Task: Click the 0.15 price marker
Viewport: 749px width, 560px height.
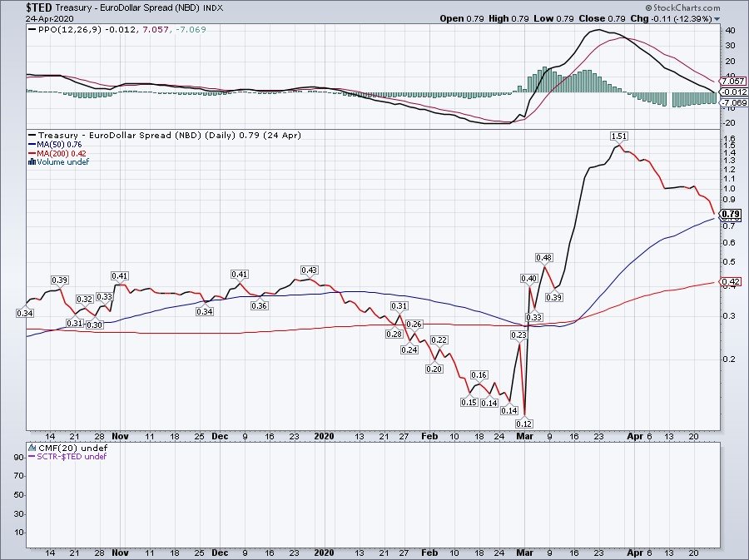Action: pyautogui.click(x=469, y=403)
